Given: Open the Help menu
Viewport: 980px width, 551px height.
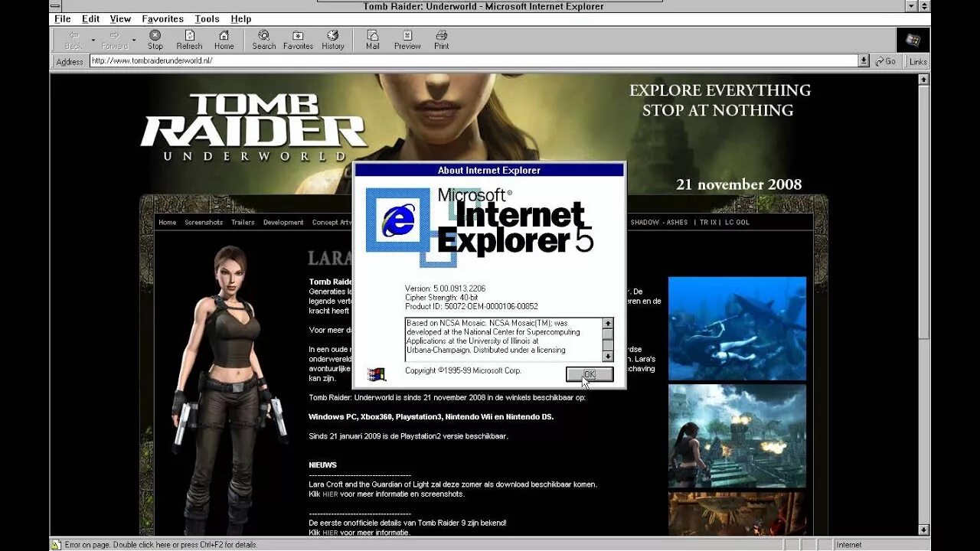Looking at the screenshot, I should click(241, 19).
